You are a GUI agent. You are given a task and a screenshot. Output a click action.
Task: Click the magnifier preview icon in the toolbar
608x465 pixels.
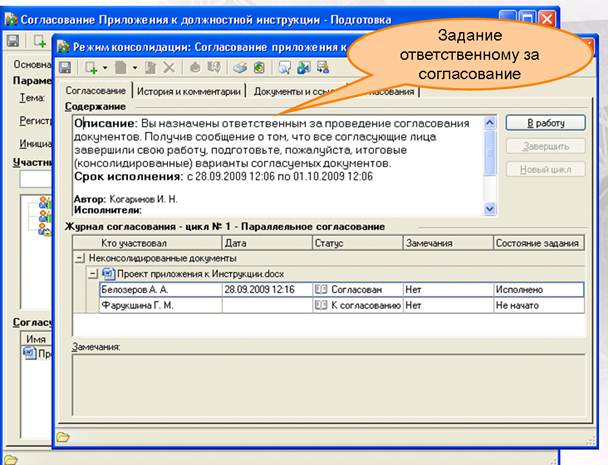pyautogui.click(x=285, y=68)
